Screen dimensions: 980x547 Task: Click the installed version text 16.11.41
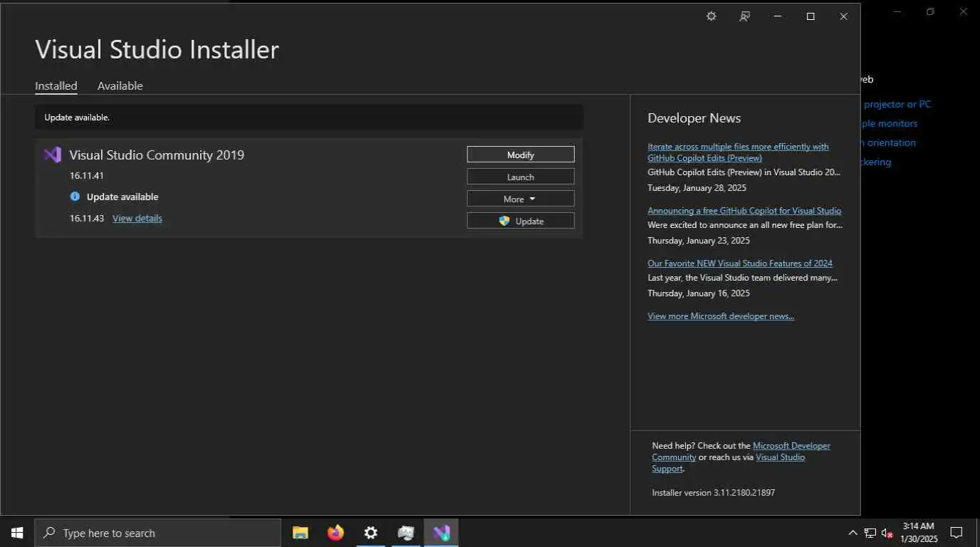click(x=87, y=175)
